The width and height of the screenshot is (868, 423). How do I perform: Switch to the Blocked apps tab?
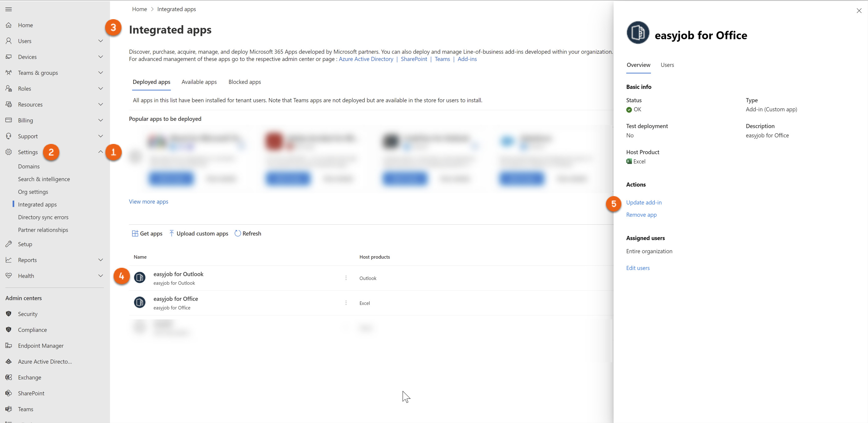pyautogui.click(x=244, y=82)
